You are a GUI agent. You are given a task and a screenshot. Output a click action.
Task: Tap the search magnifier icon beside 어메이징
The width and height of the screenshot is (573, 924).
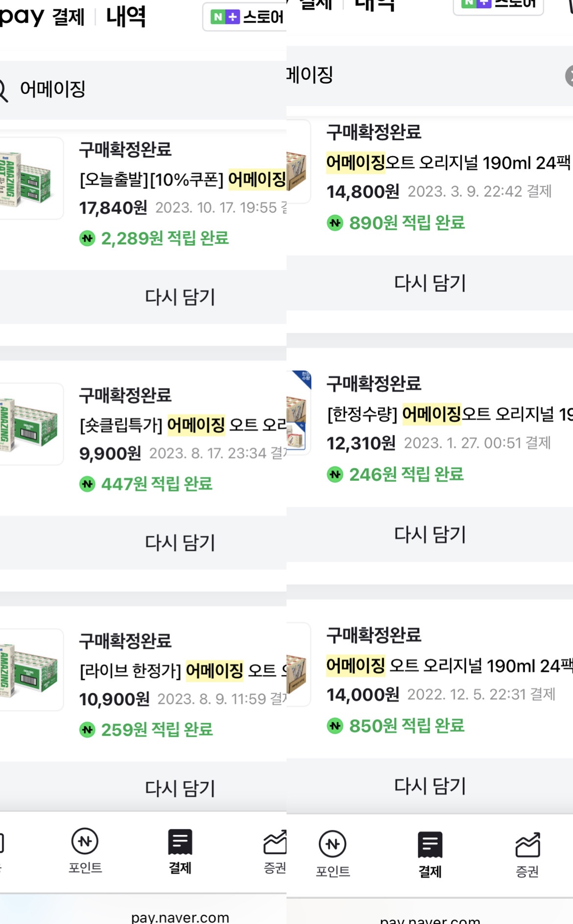[3, 90]
